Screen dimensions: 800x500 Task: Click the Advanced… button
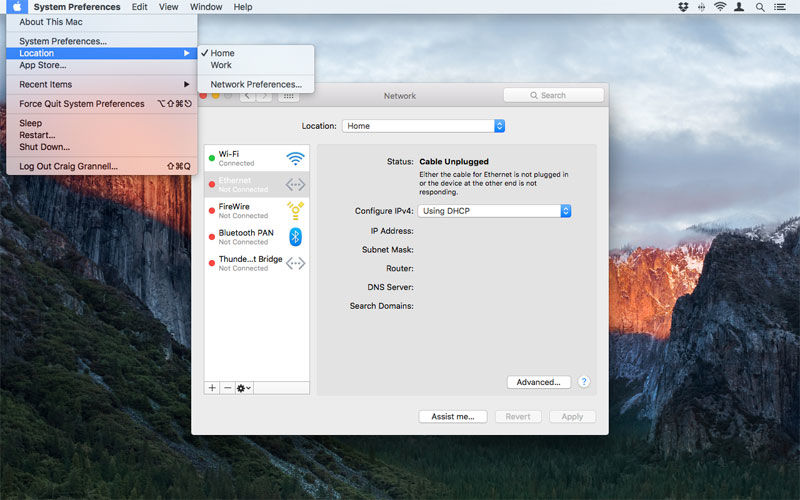click(x=539, y=382)
